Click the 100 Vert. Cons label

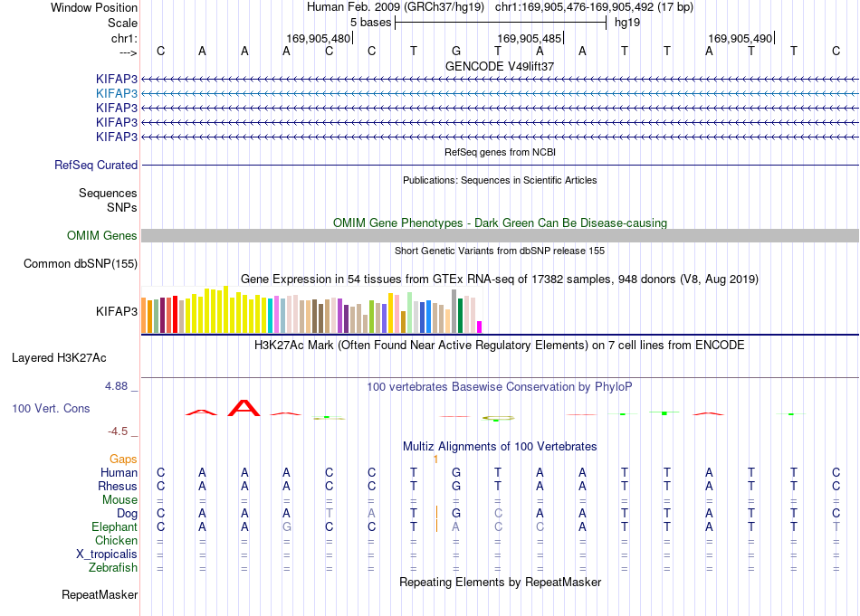tap(51, 408)
